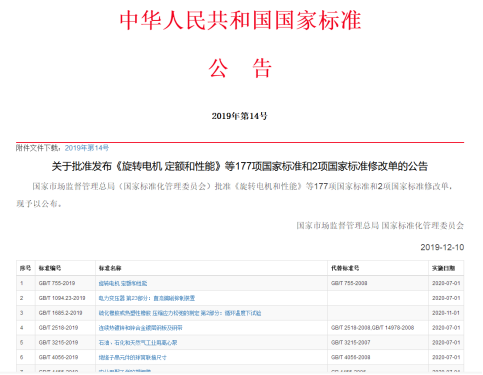Click the 2020-11-01 implementation date cell

coord(446,313)
